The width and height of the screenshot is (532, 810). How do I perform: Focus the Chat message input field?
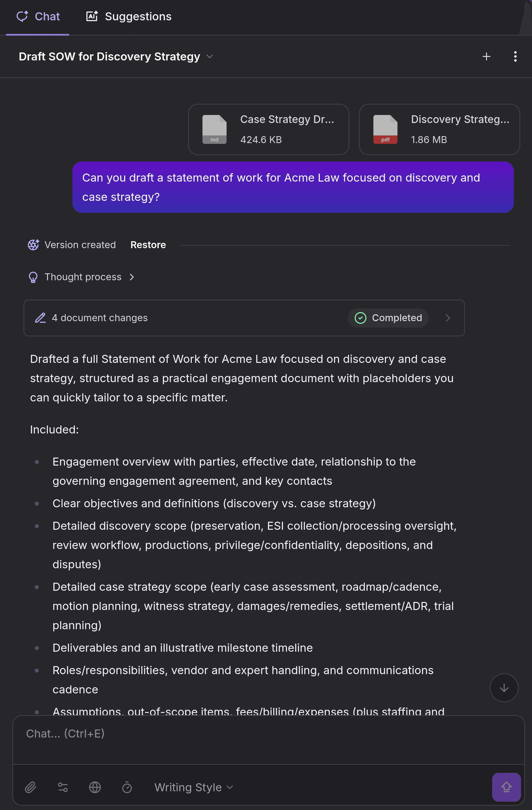point(268,739)
